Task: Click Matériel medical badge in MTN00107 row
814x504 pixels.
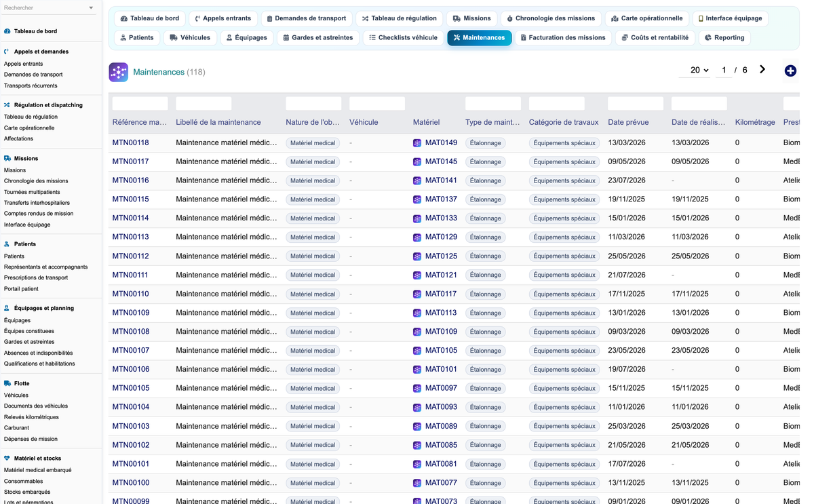Action: (x=313, y=351)
